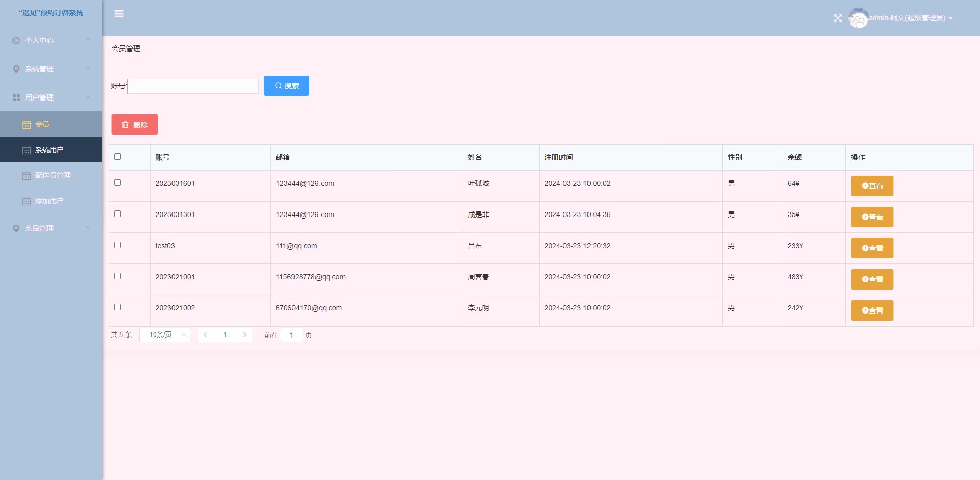
Task: Open the 10条/页 page size dropdown
Action: [x=165, y=335]
